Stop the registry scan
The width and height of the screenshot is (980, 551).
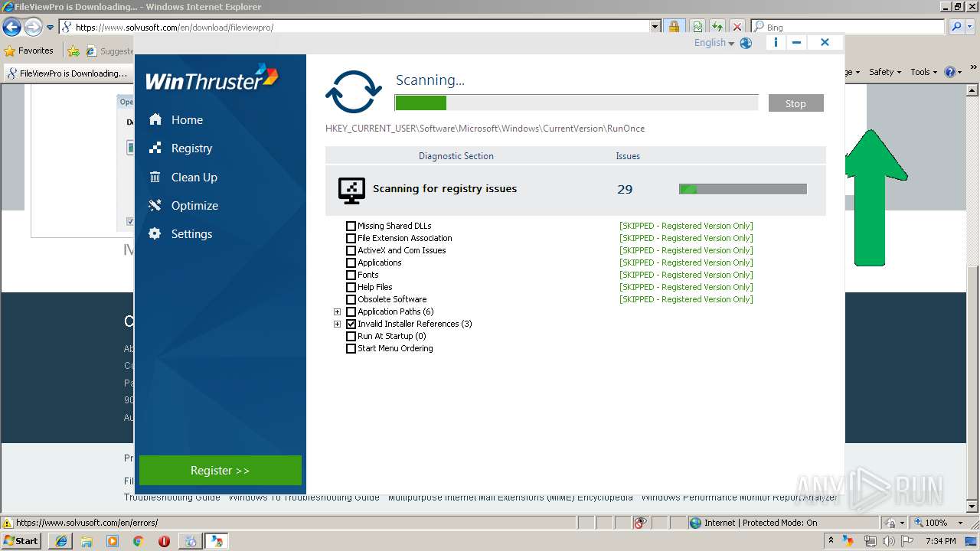(x=795, y=103)
